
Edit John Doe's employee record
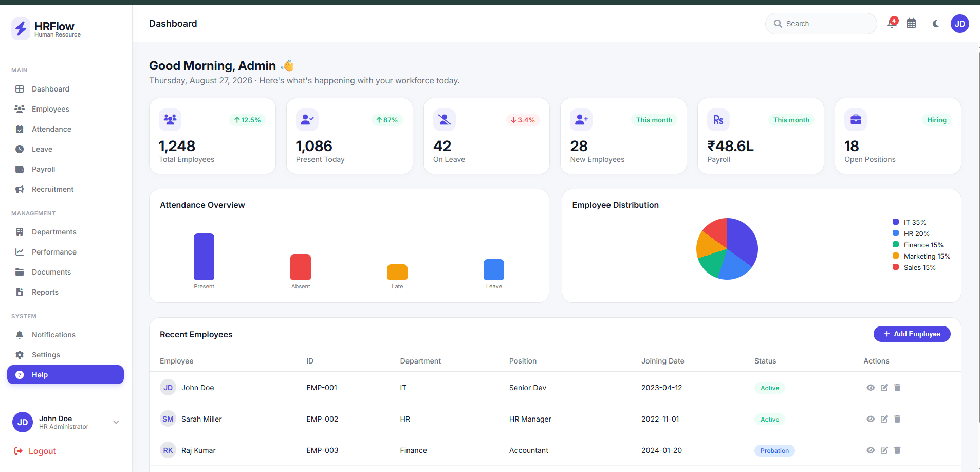pyautogui.click(x=884, y=388)
